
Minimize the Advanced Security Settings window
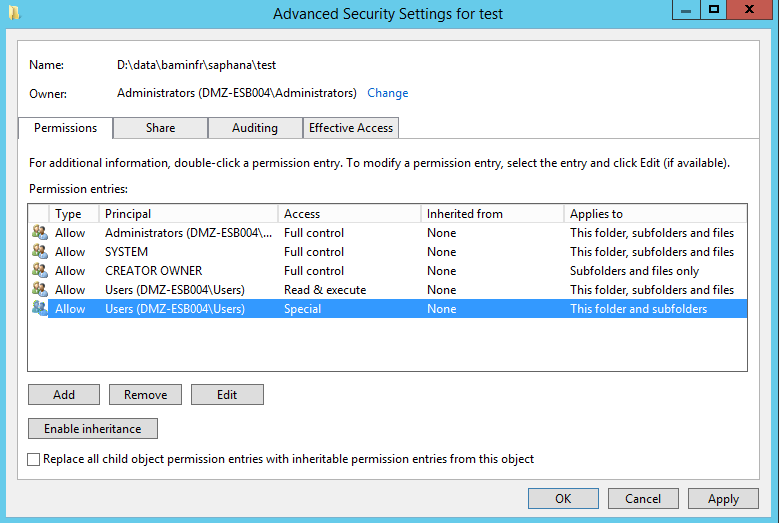686,10
